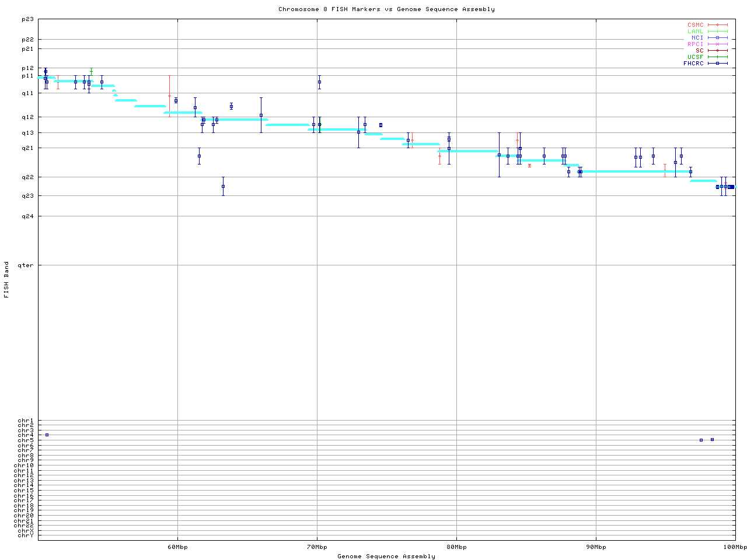747x560 pixels.
Task: Select the UCSF legend label
Action: coord(695,57)
